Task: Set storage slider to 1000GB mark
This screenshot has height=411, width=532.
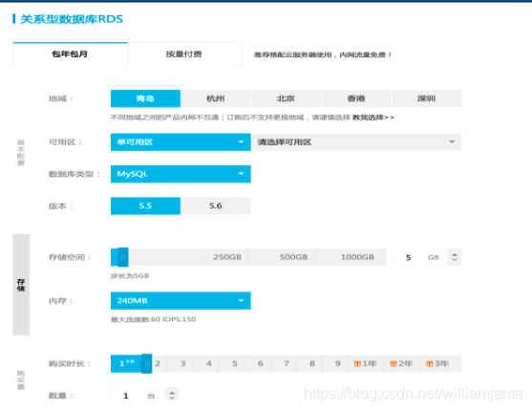Action: pyautogui.click(x=357, y=257)
